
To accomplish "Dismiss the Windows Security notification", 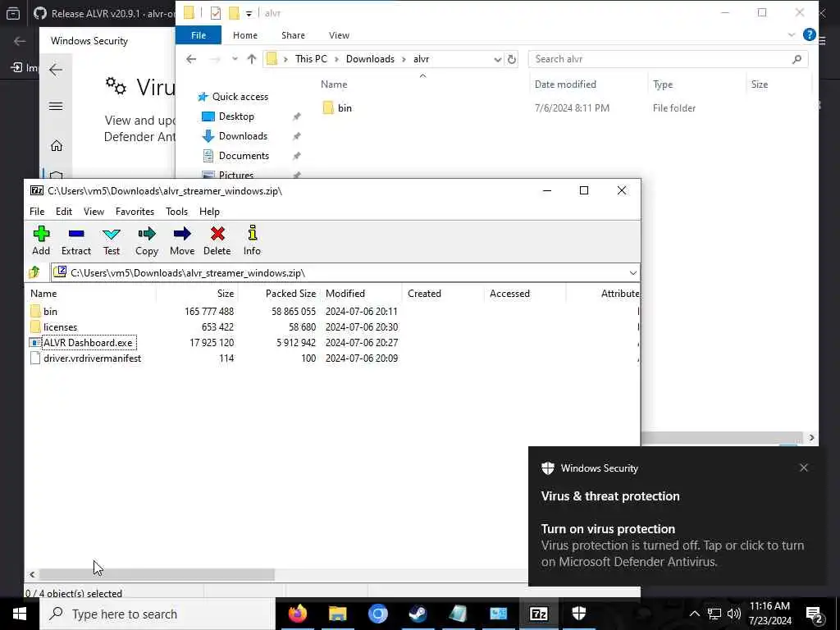I will tap(804, 468).
